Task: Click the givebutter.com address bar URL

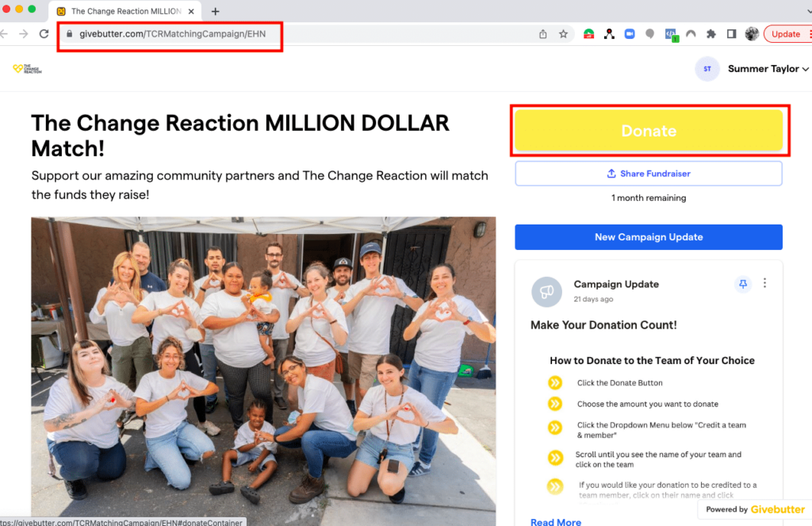Action: (172, 33)
